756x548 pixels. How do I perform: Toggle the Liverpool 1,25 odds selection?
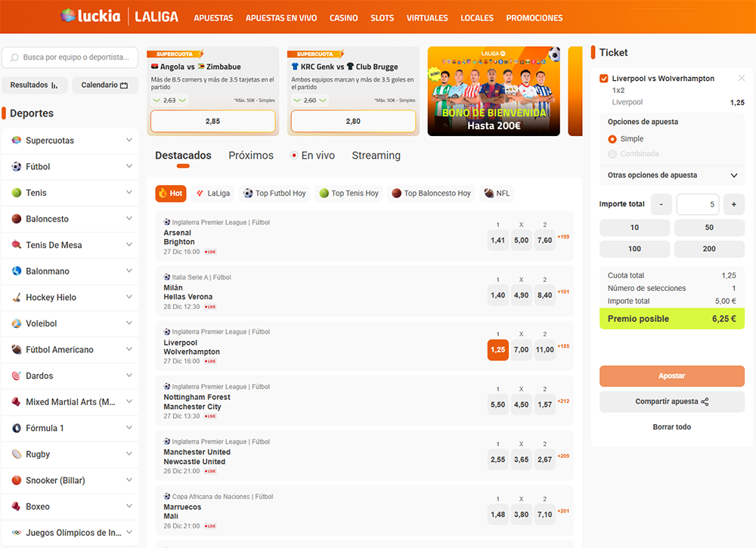pyautogui.click(x=498, y=349)
